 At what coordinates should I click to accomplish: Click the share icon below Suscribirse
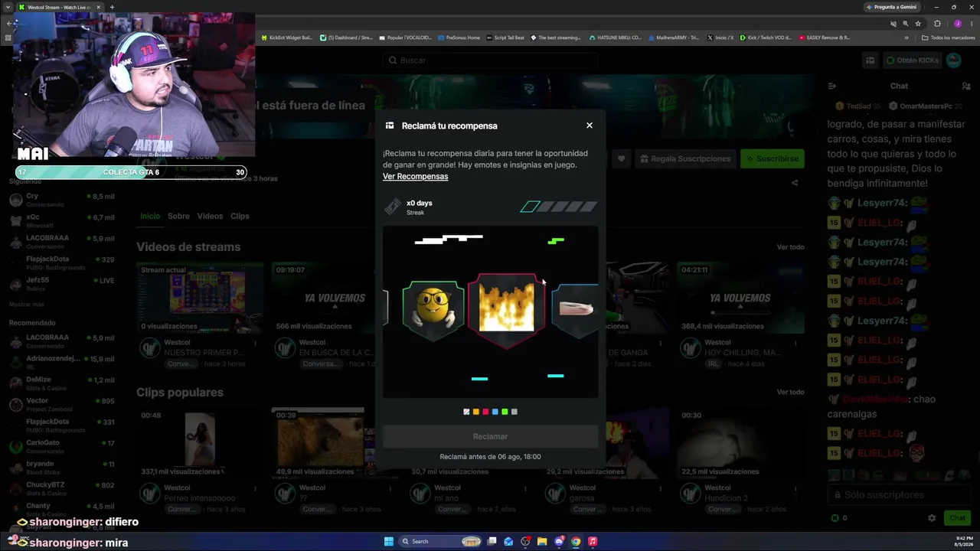click(795, 183)
